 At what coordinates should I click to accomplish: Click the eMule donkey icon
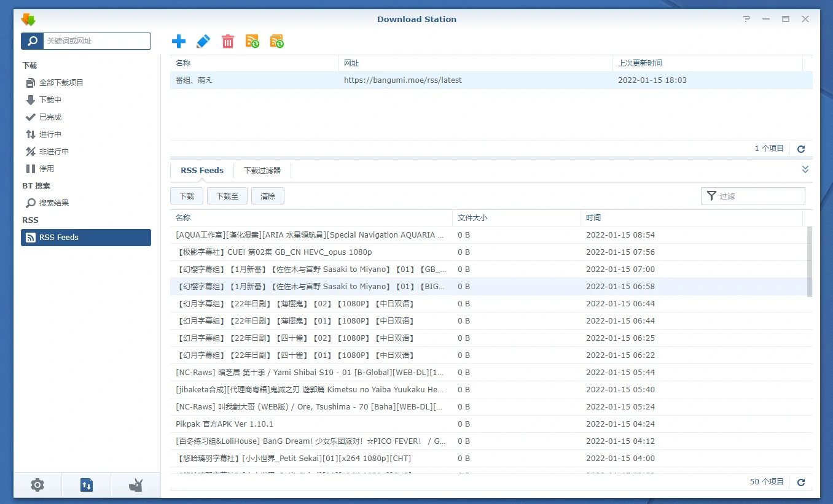coord(135,485)
